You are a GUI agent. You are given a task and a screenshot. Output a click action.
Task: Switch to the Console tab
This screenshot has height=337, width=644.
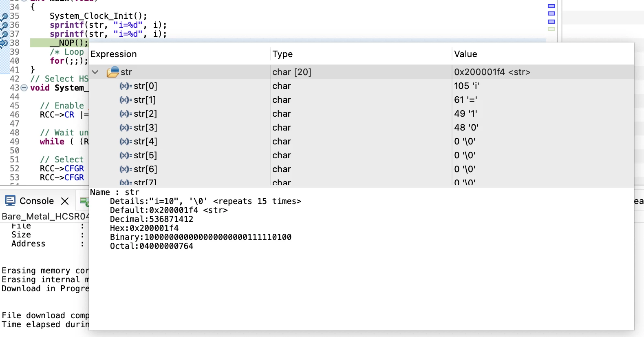pos(37,201)
